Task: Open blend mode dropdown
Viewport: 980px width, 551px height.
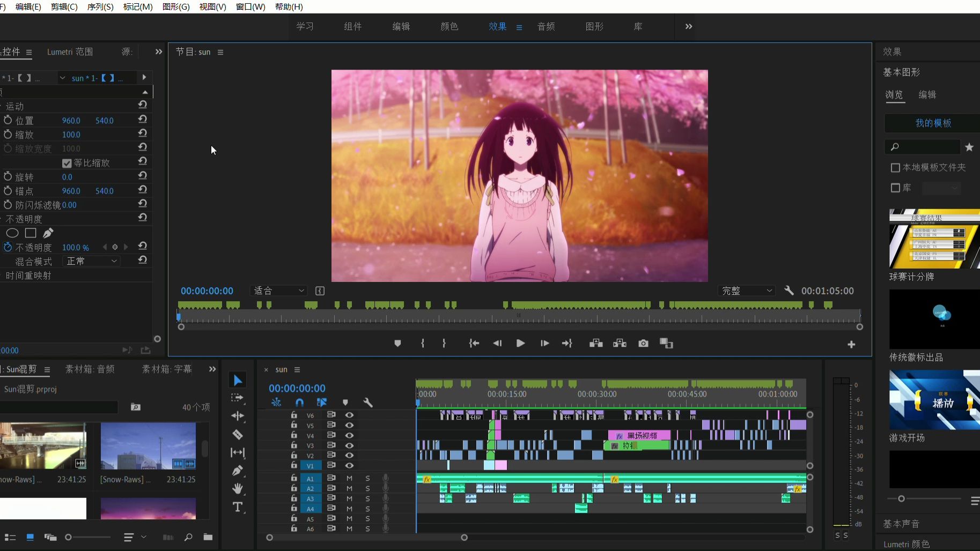Action: (x=91, y=261)
